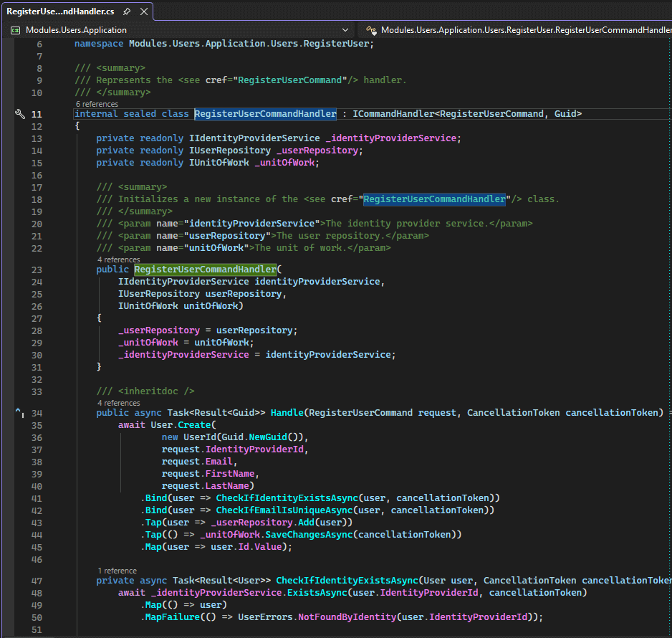Click request.FirstName on line 39
The height and width of the screenshot is (638, 672).
coord(208,474)
